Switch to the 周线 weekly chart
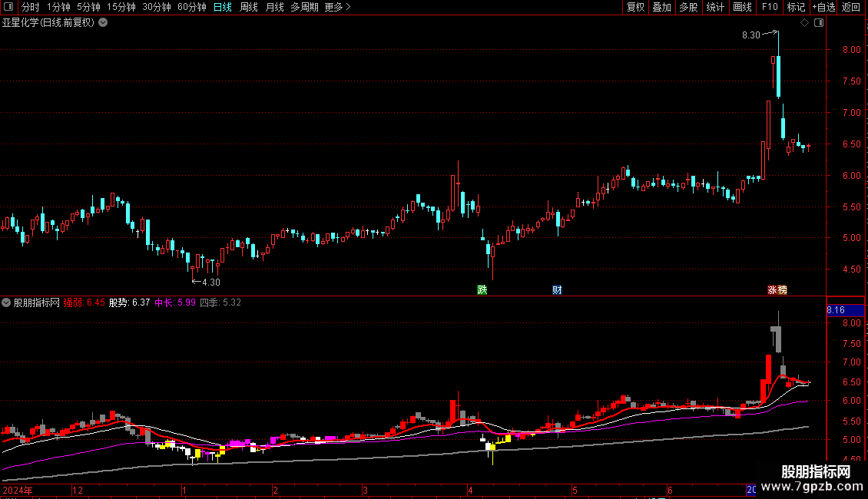Image resolution: width=868 pixels, height=499 pixels. [x=249, y=7]
